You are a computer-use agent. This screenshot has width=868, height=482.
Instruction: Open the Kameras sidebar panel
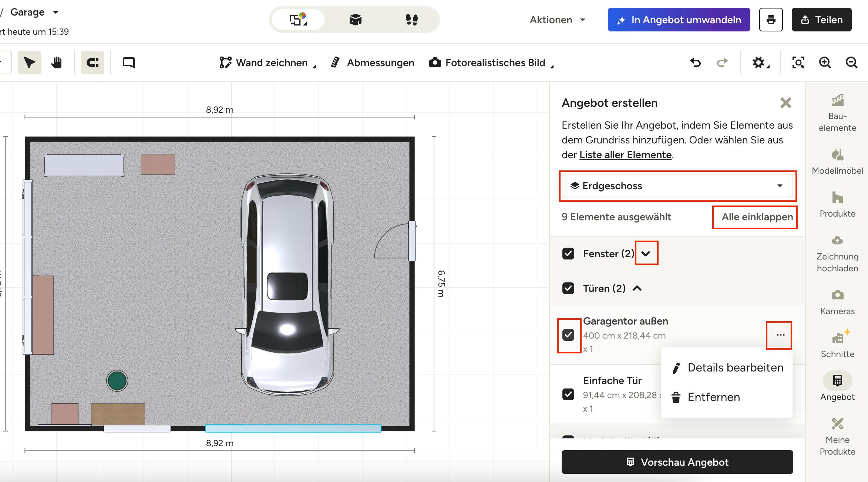point(837,302)
